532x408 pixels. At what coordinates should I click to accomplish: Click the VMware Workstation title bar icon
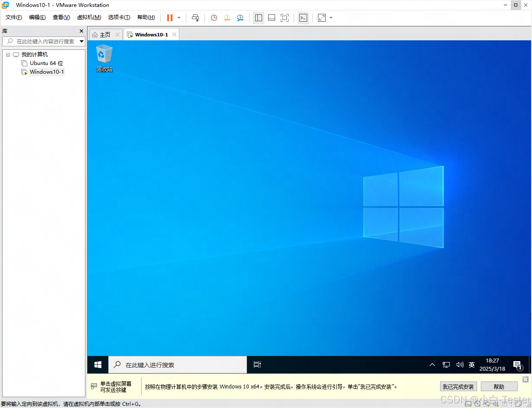[5, 5]
